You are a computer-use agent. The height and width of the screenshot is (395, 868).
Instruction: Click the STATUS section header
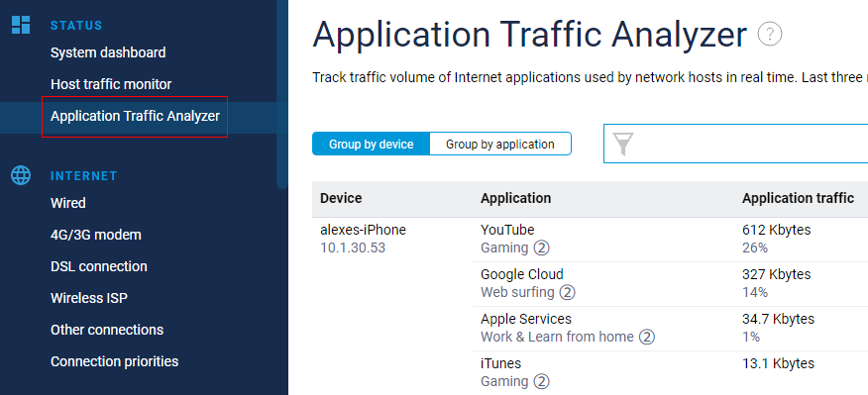(x=76, y=26)
